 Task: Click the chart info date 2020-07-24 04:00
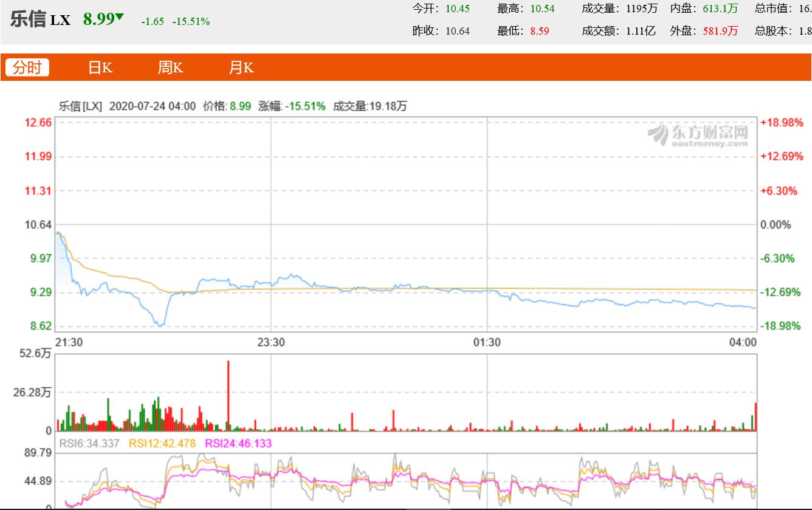(x=153, y=106)
